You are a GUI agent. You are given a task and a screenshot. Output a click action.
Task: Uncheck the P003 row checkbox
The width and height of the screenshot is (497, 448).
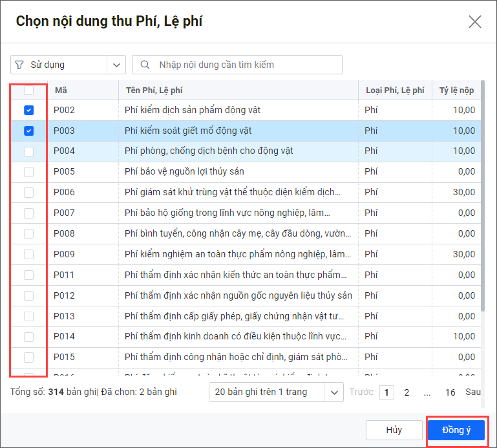pyautogui.click(x=28, y=131)
